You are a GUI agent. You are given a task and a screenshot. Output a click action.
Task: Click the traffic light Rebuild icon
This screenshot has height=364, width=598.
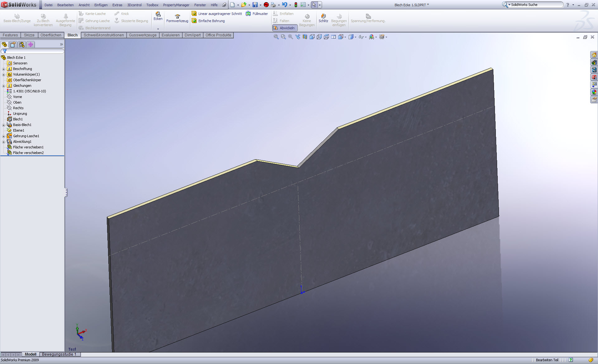point(296,5)
